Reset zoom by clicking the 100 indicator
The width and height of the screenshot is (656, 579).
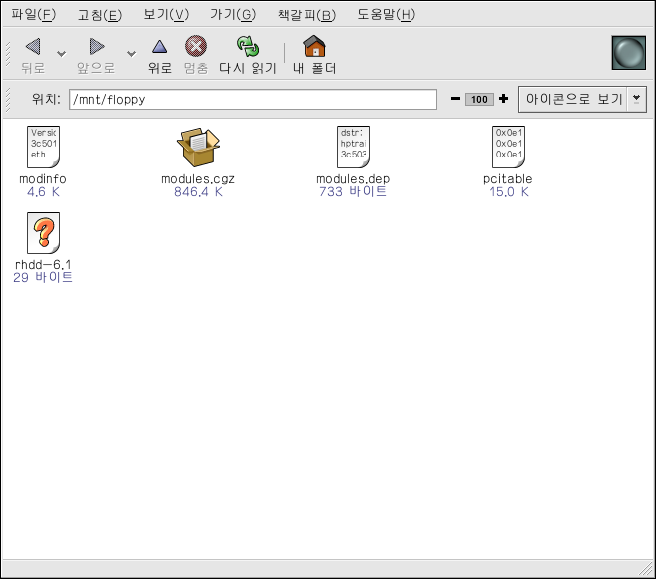tap(479, 99)
